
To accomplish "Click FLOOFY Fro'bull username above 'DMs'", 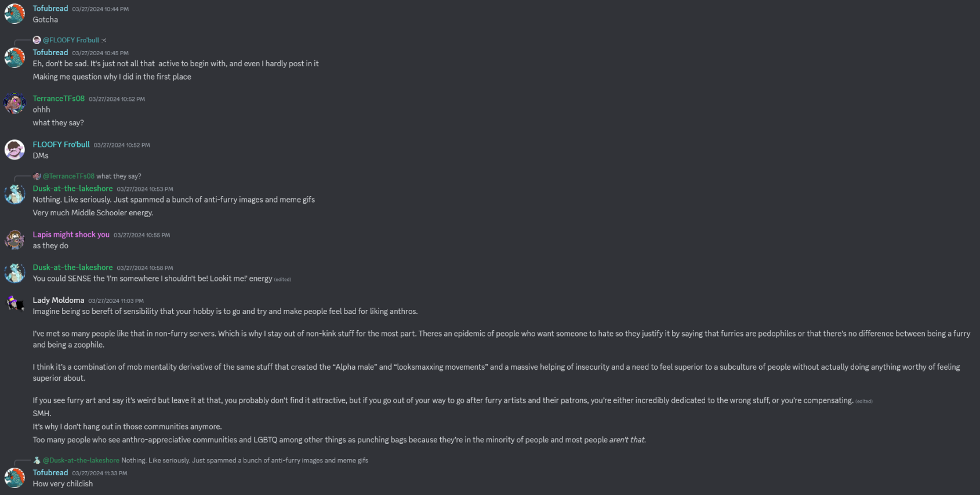I will tap(61, 144).
